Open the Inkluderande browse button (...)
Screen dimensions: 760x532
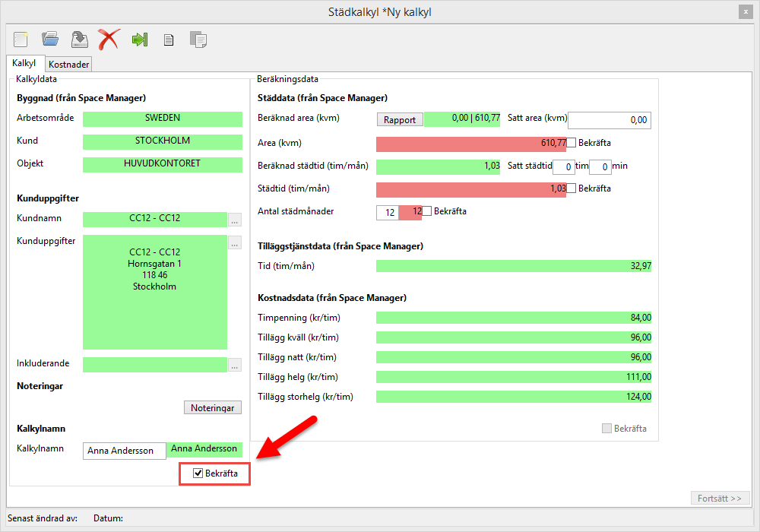[x=235, y=365]
